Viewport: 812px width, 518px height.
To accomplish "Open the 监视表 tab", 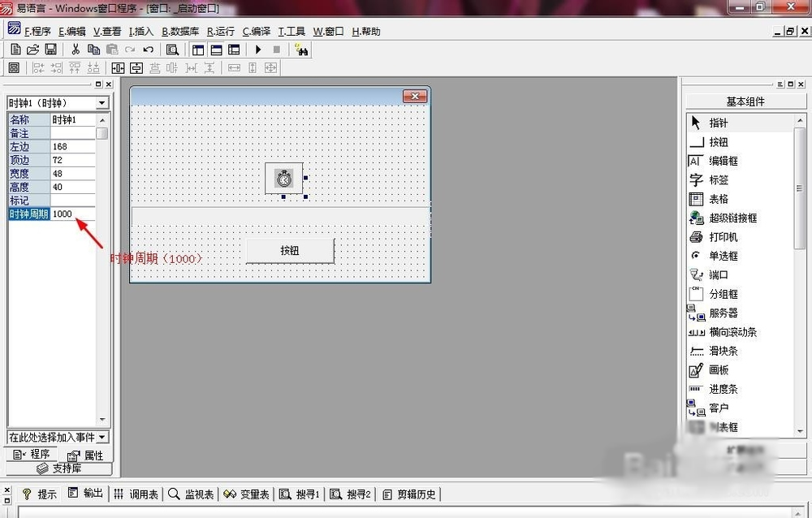I will coord(191,494).
